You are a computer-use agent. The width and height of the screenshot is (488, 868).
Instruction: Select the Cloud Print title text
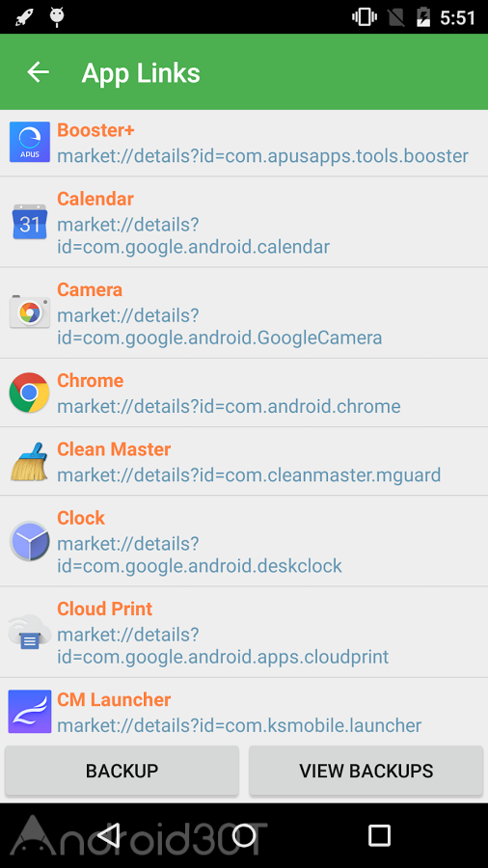[104, 609]
